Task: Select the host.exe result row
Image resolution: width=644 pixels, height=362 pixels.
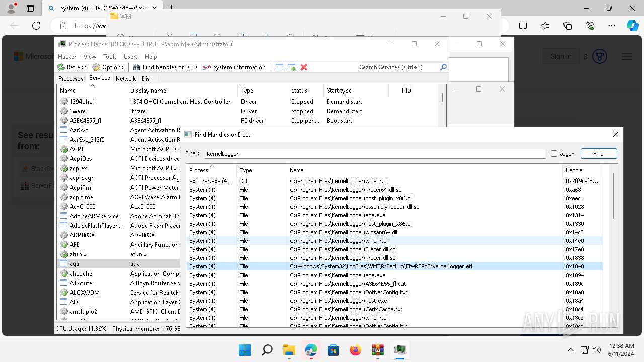Action: point(394,301)
